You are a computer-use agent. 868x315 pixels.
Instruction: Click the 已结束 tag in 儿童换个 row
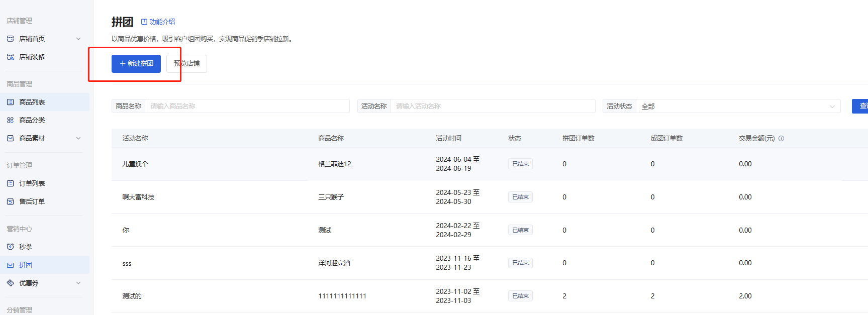pos(520,164)
